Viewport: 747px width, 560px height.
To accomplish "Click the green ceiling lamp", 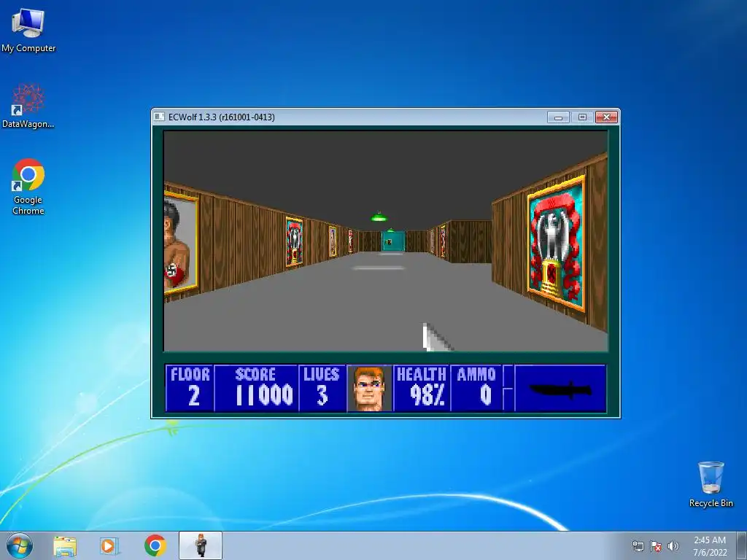I will 379,217.
